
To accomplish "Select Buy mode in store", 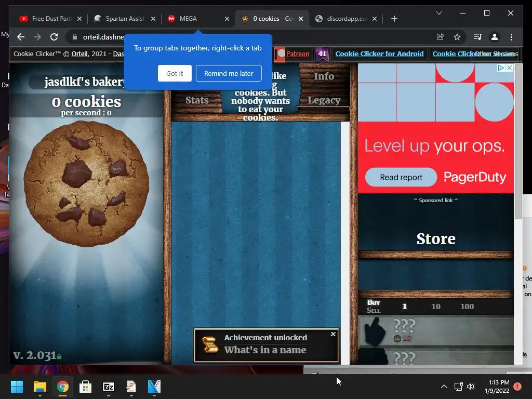I will tap(373, 302).
